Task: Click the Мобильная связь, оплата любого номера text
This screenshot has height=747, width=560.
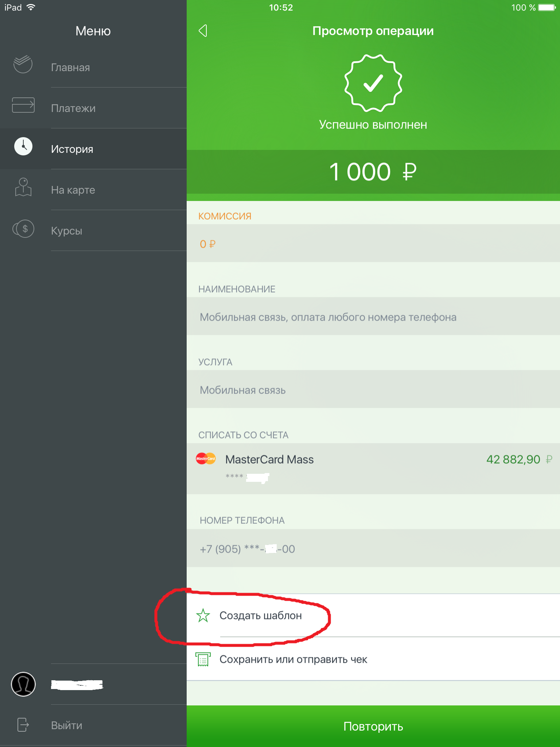Action: tap(328, 317)
